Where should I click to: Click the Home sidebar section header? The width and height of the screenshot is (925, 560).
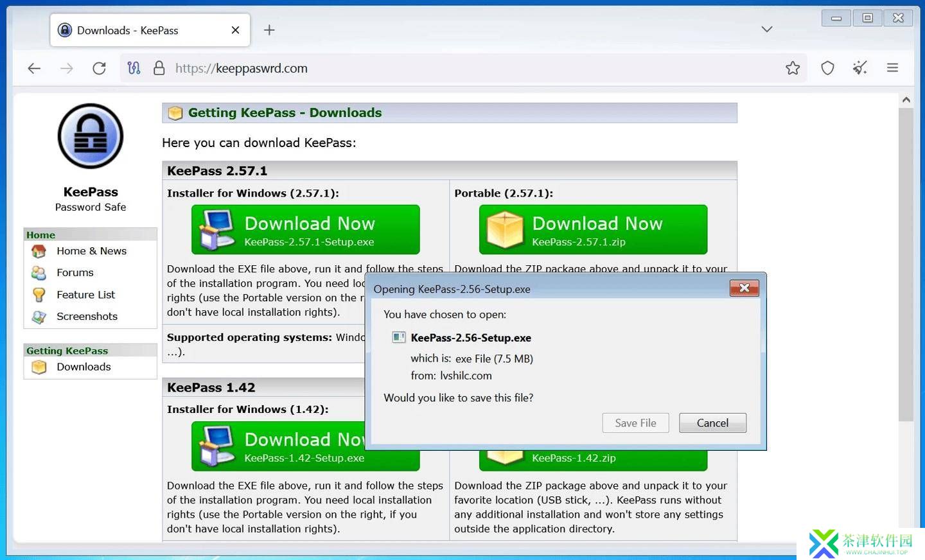[91, 234]
